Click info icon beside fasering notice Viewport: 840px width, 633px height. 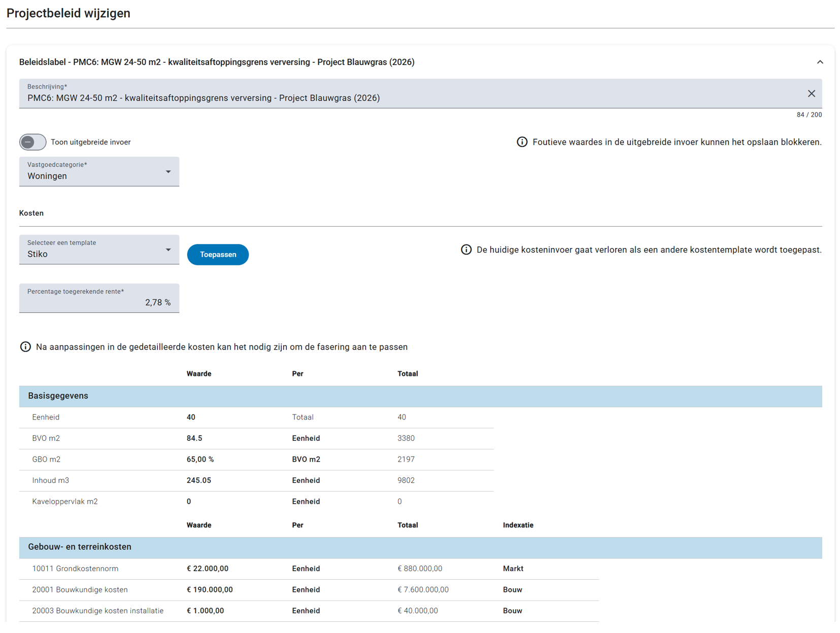coord(25,347)
